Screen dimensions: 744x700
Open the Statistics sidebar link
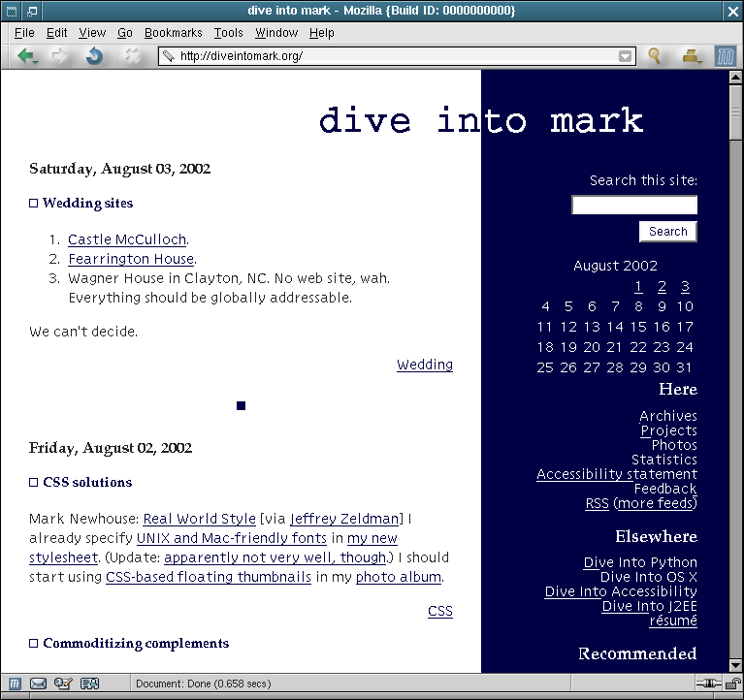coord(664,460)
